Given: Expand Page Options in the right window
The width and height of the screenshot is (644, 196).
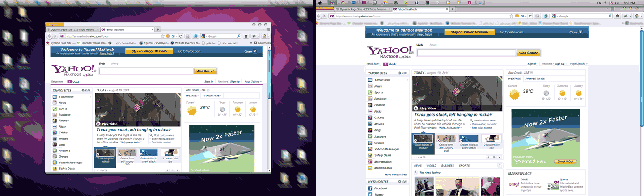Looking at the screenshot, I should 579,64.
